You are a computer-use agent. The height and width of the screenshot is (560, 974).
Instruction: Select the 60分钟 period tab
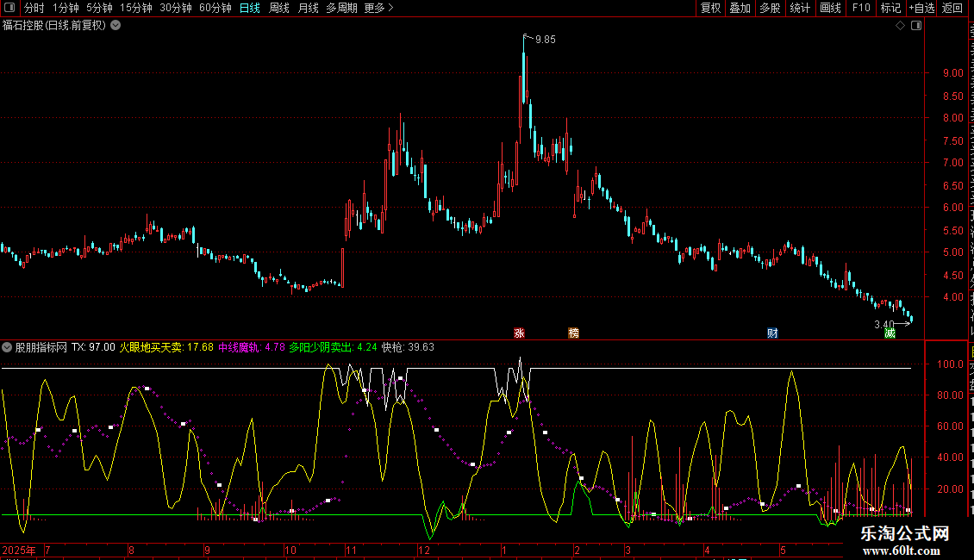pyautogui.click(x=215, y=8)
